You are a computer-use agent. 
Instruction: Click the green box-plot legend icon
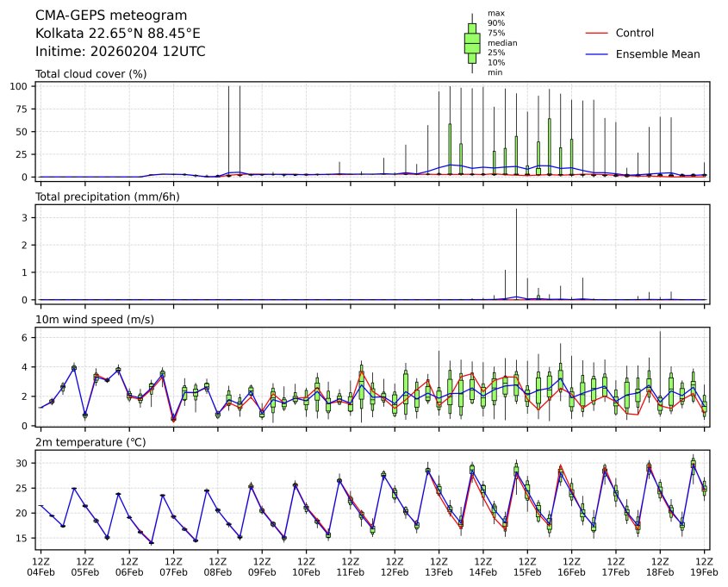coord(472,43)
